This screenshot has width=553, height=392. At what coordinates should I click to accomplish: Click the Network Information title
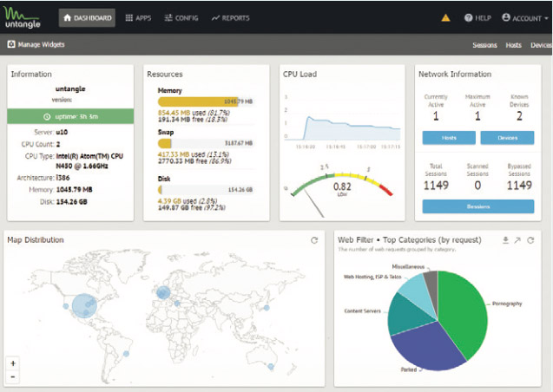click(455, 74)
